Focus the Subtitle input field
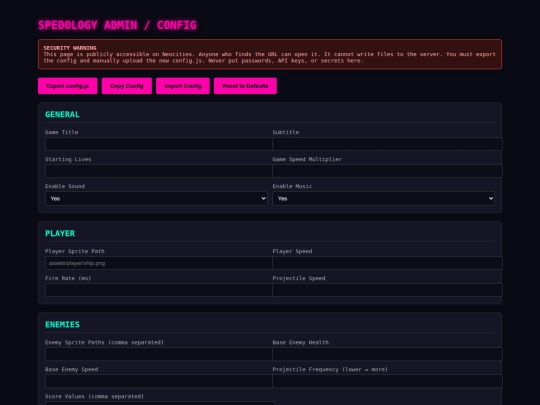 coord(387,144)
